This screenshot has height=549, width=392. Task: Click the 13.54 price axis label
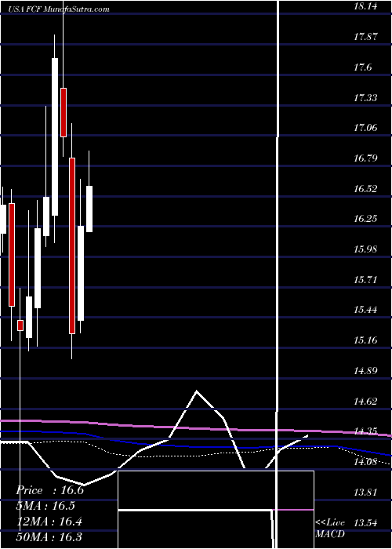point(365,523)
